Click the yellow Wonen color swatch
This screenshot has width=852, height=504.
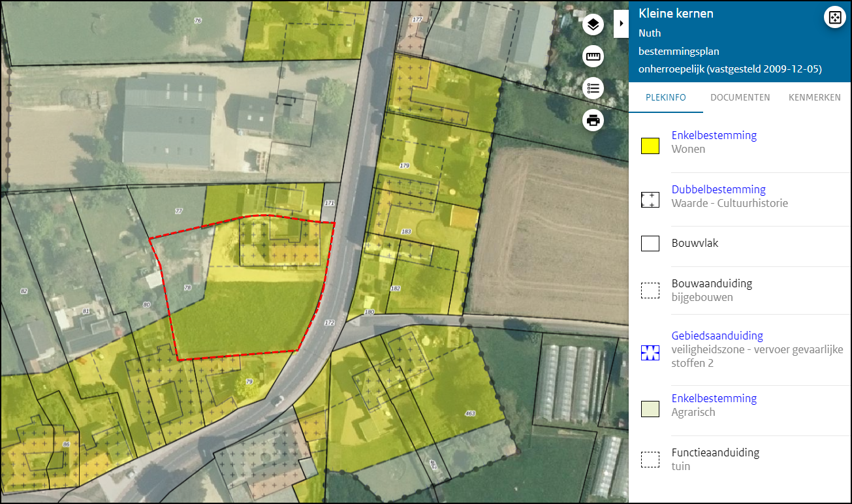click(x=650, y=146)
